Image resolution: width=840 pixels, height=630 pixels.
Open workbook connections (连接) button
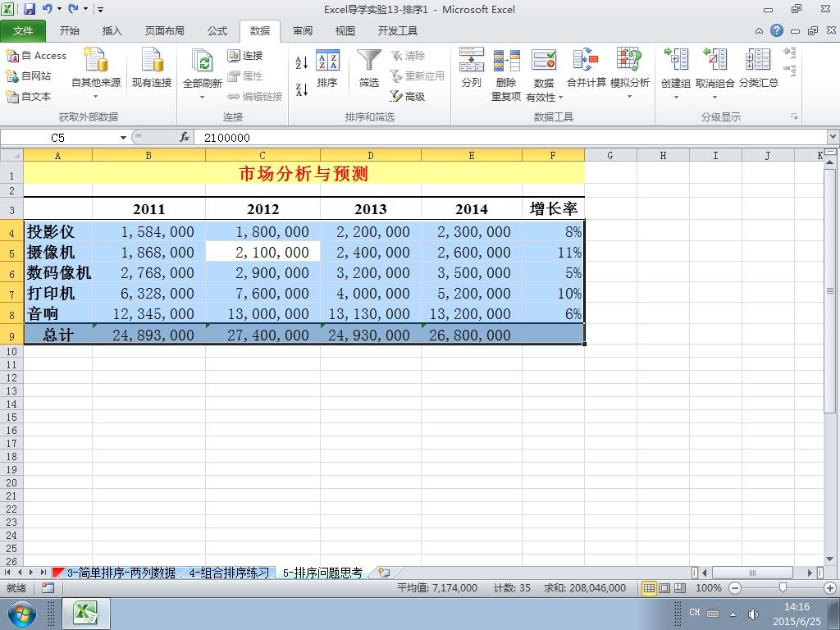(x=245, y=56)
